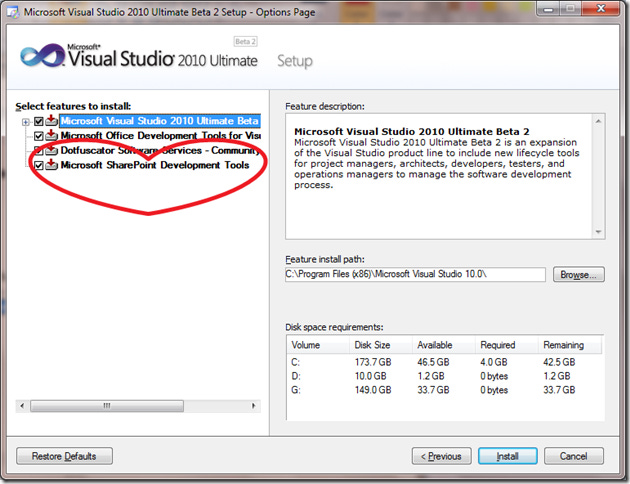Click the install icon beside Microsoft Visual Studio 2010 Ultimate Beta
The image size is (630, 484).
point(51,120)
